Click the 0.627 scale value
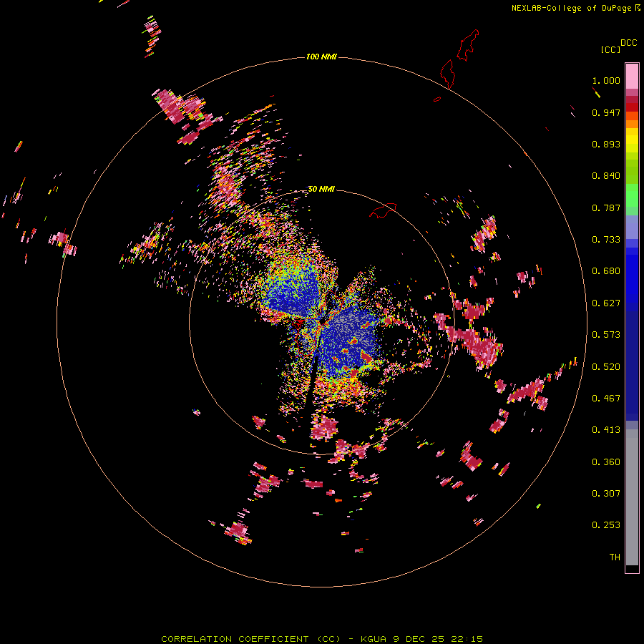644x644 pixels. pyautogui.click(x=606, y=303)
